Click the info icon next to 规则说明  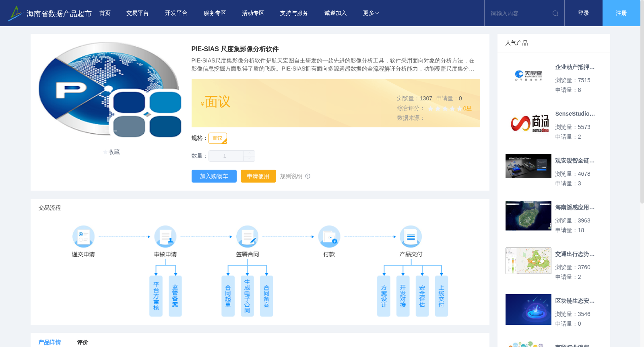(x=308, y=176)
